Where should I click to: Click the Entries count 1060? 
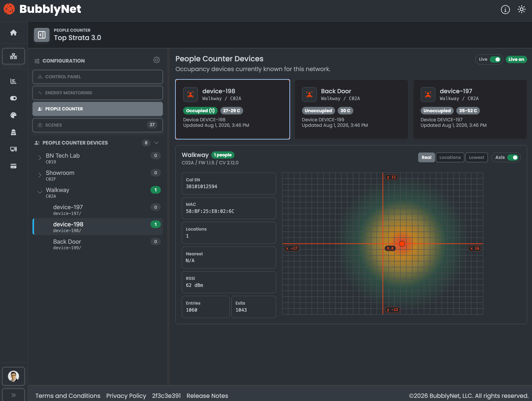click(x=192, y=310)
